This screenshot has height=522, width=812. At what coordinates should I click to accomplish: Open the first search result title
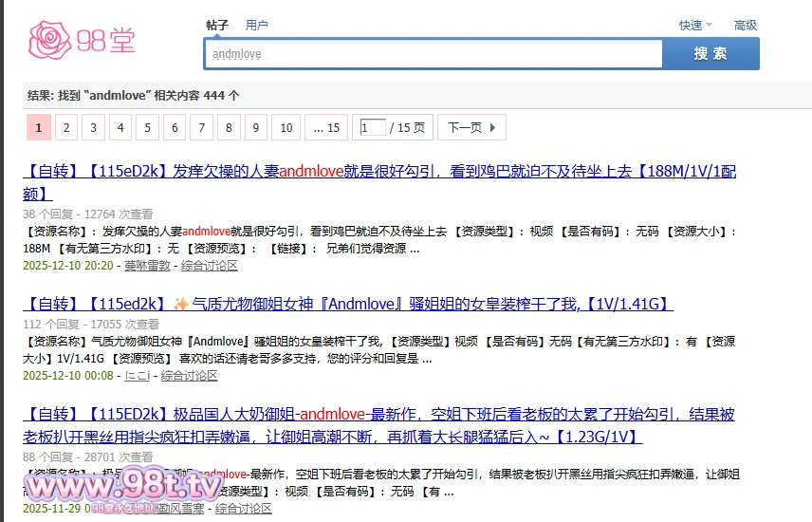(x=379, y=172)
